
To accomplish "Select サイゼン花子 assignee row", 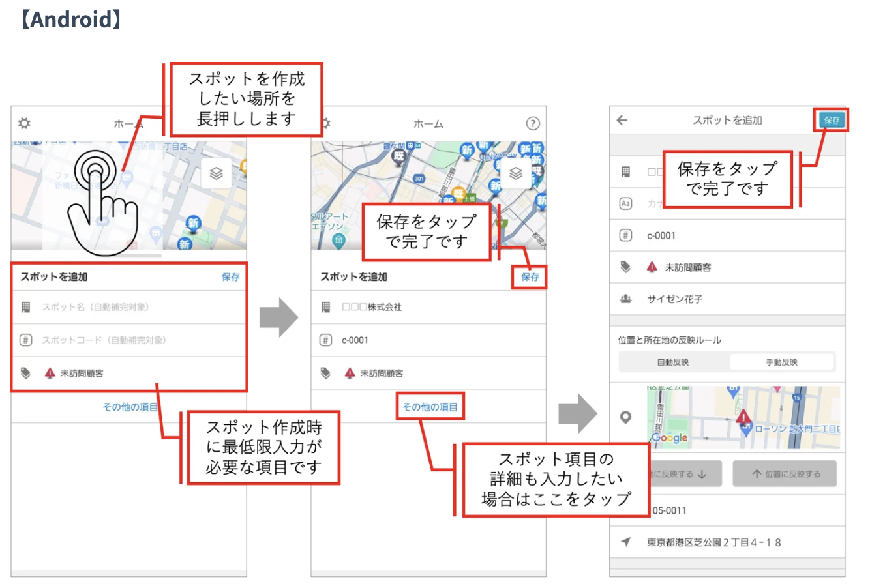I will tap(727, 299).
